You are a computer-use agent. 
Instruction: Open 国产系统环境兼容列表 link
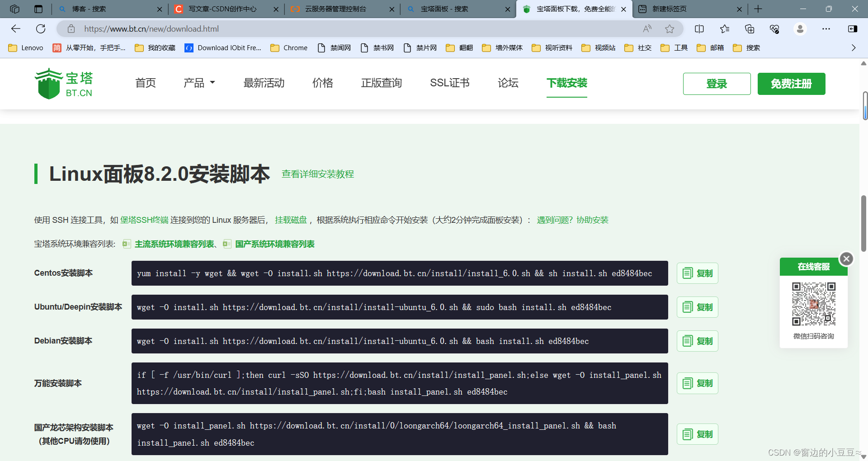[x=274, y=244]
